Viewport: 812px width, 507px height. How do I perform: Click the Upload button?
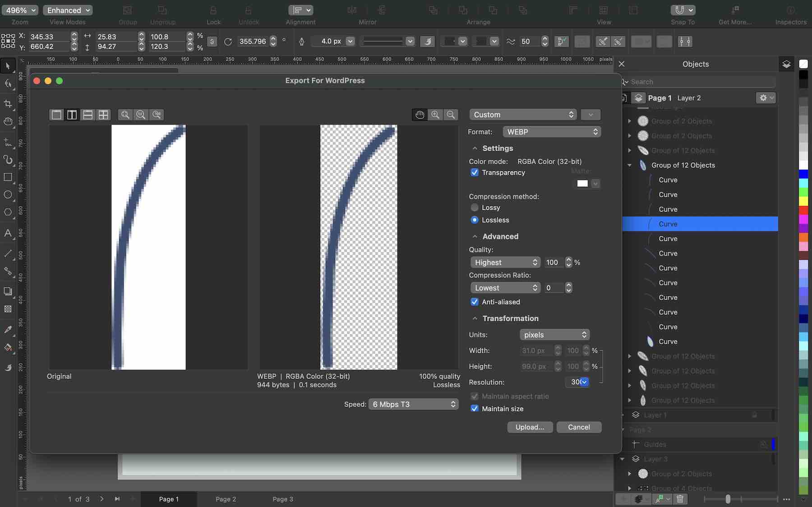[x=530, y=427]
